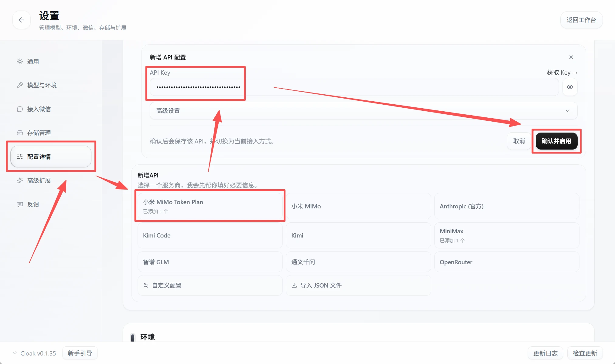This screenshot has width=615, height=364.
Task: Select the 通义千问 provider card
Action: coord(358,262)
